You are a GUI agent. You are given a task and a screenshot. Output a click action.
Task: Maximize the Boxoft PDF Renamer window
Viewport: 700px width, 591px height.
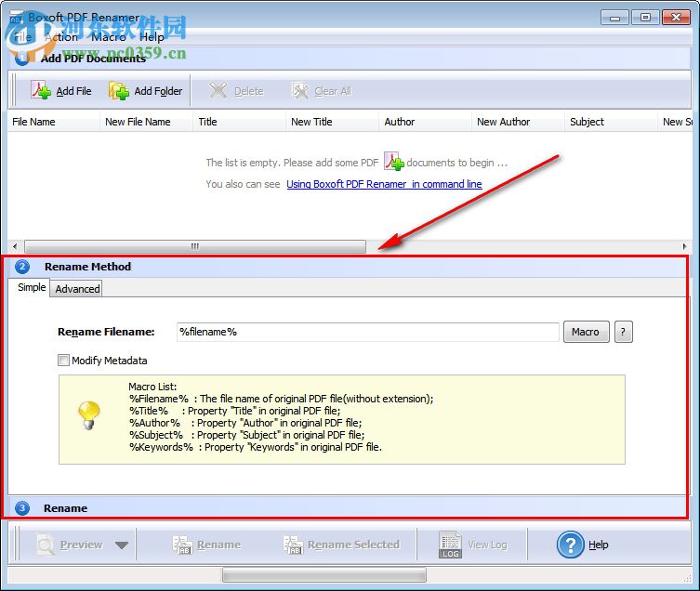(x=645, y=18)
